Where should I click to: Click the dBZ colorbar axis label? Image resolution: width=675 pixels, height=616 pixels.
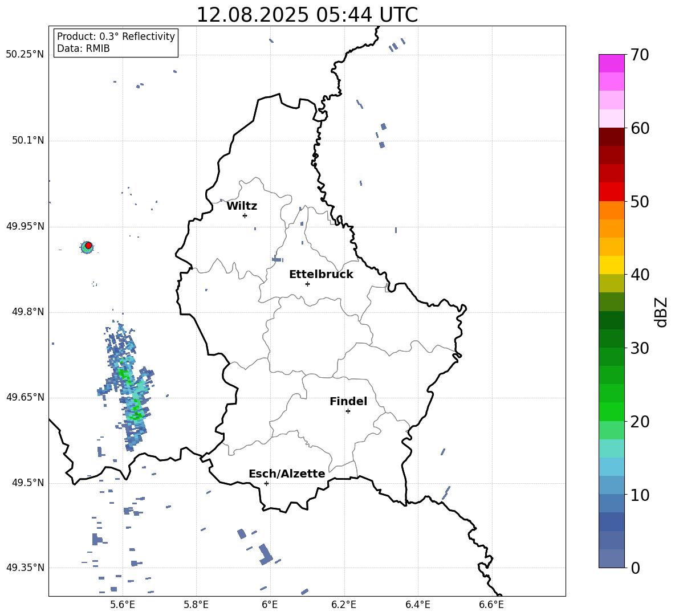[x=661, y=312]
